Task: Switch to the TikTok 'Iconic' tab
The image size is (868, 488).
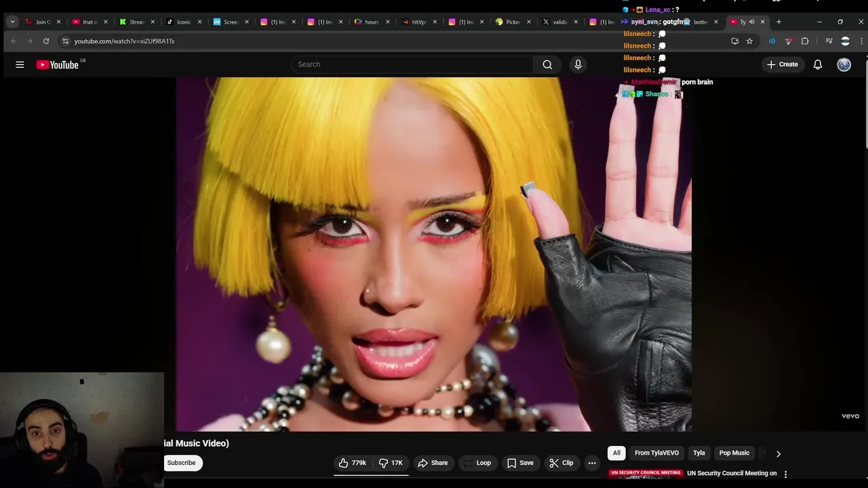Action: [x=183, y=22]
